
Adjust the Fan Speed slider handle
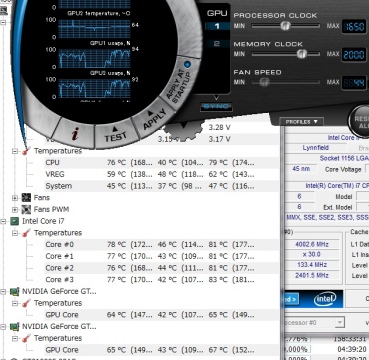point(264,82)
